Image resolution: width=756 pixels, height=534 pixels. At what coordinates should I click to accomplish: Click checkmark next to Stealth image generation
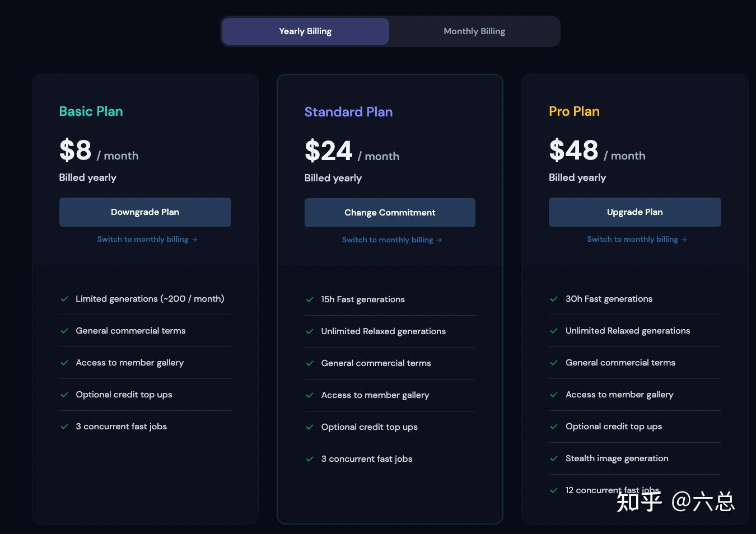tap(554, 458)
